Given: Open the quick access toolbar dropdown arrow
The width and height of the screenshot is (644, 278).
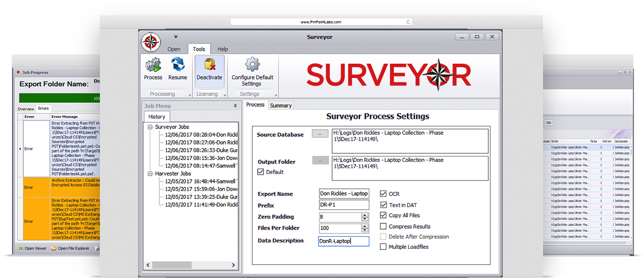Looking at the screenshot, I should 175,37.
